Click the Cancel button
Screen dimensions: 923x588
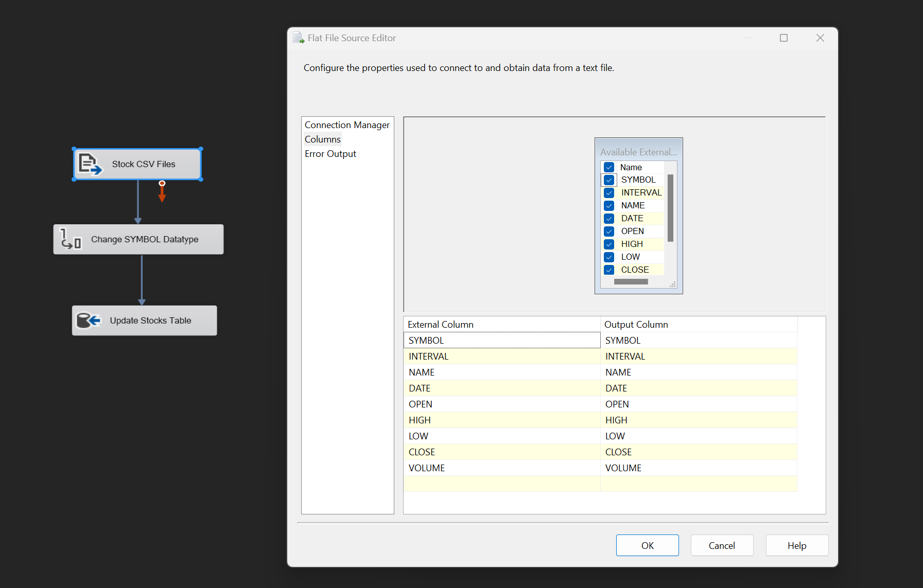click(x=722, y=545)
